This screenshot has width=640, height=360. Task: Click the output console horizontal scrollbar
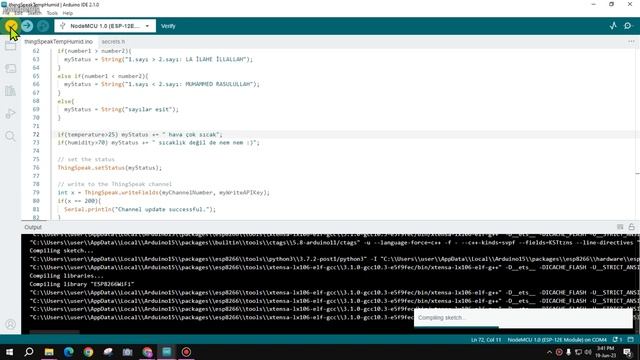(x=54, y=332)
